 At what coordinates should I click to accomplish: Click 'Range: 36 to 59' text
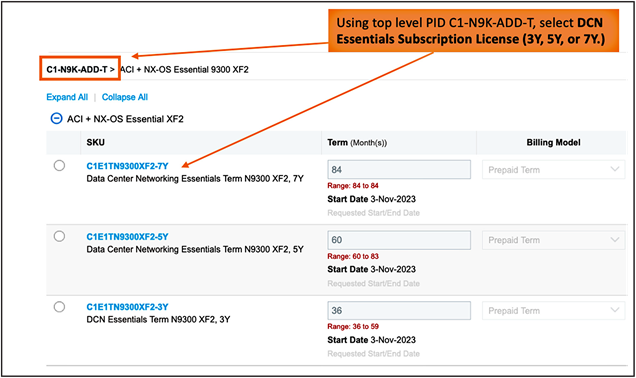pyautogui.click(x=353, y=326)
